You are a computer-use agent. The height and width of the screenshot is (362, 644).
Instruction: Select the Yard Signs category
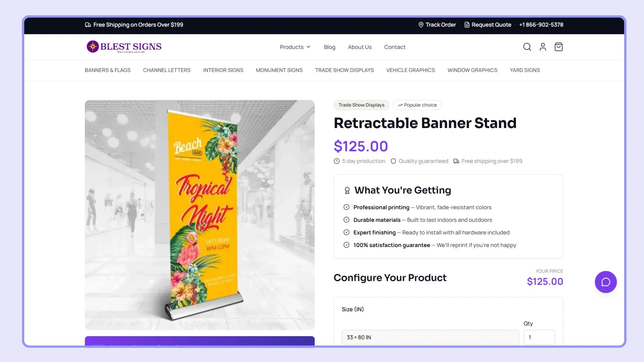525,70
